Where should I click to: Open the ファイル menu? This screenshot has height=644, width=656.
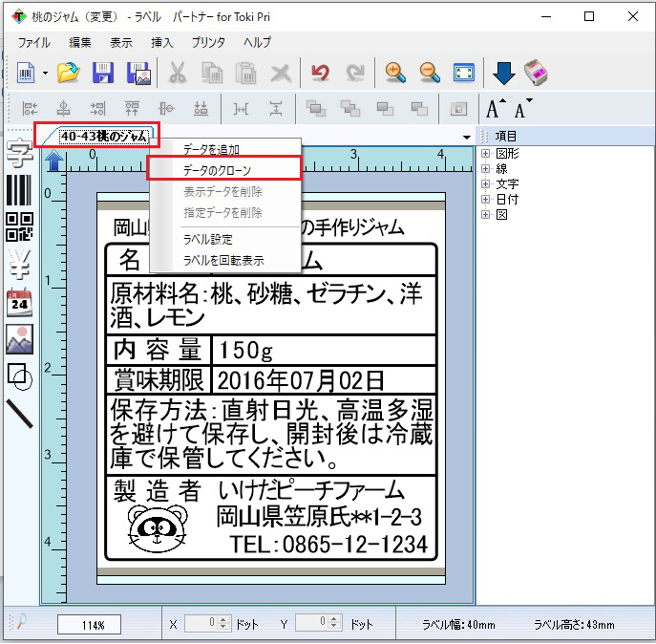[33, 42]
